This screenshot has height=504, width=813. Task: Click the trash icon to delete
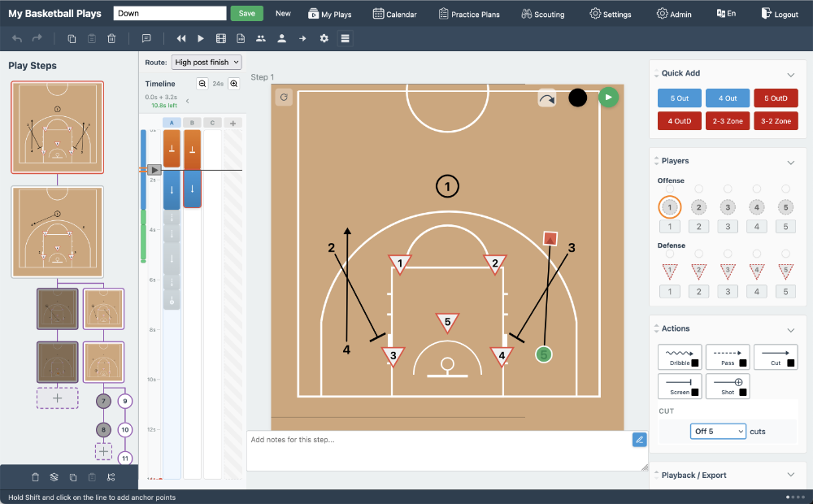[111, 38]
